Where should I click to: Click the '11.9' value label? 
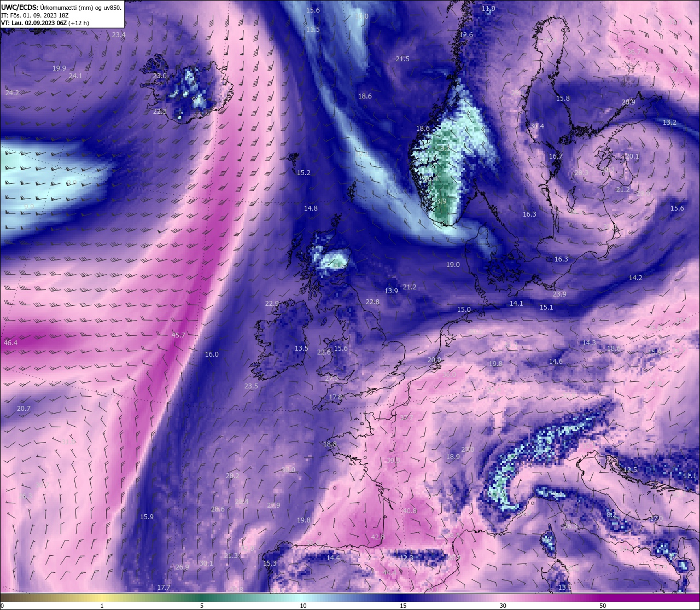[x=488, y=9]
